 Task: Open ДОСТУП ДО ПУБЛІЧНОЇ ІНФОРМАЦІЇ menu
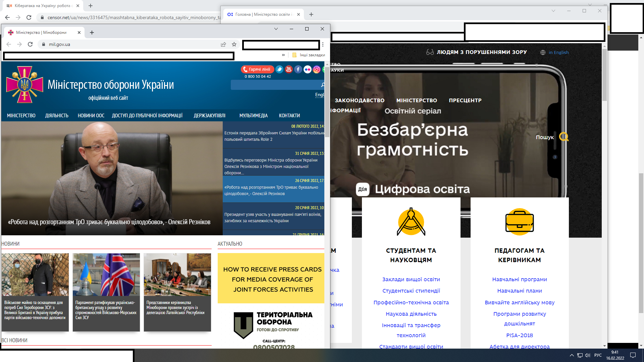click(x=147, y=116)
